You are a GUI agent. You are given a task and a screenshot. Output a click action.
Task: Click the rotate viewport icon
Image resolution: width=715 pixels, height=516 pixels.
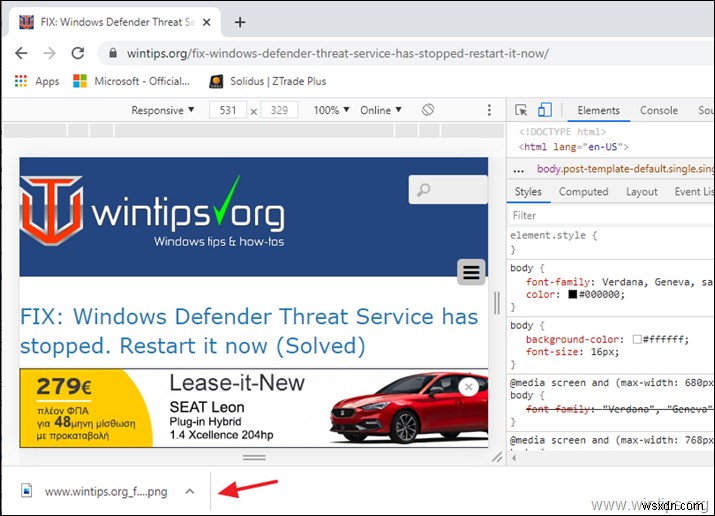[428, 109]
